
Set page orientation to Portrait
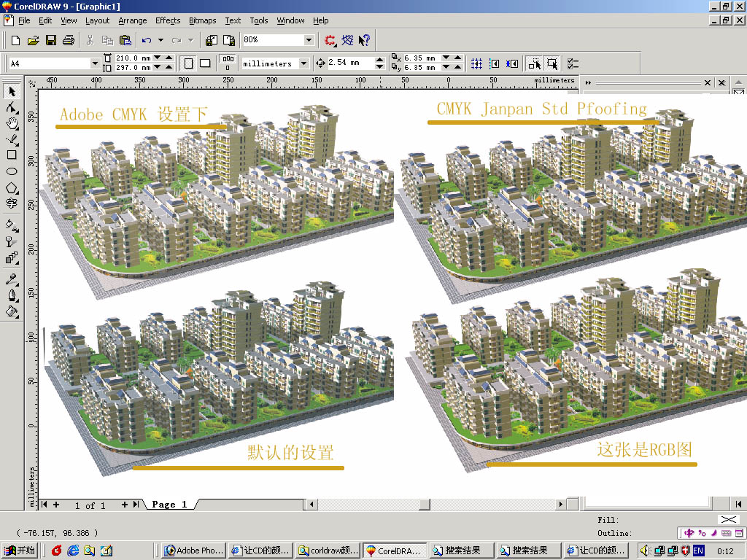pos(189,63)
